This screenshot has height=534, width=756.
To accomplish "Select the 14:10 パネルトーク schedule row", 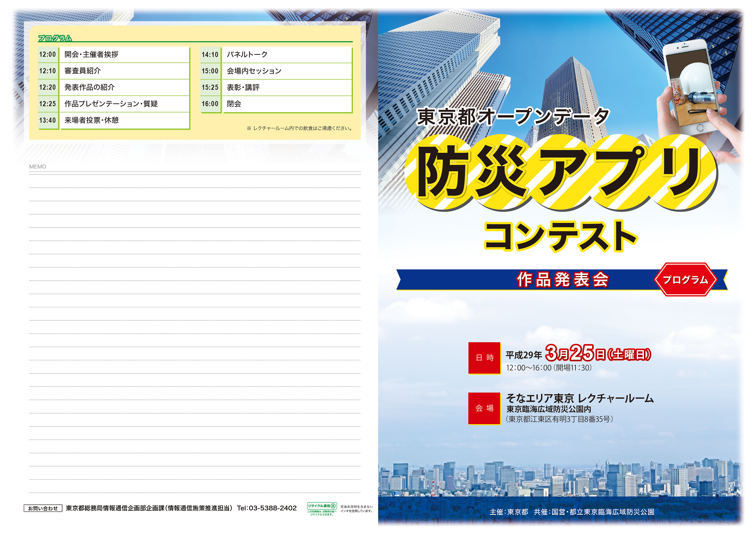I will (276, 54).
